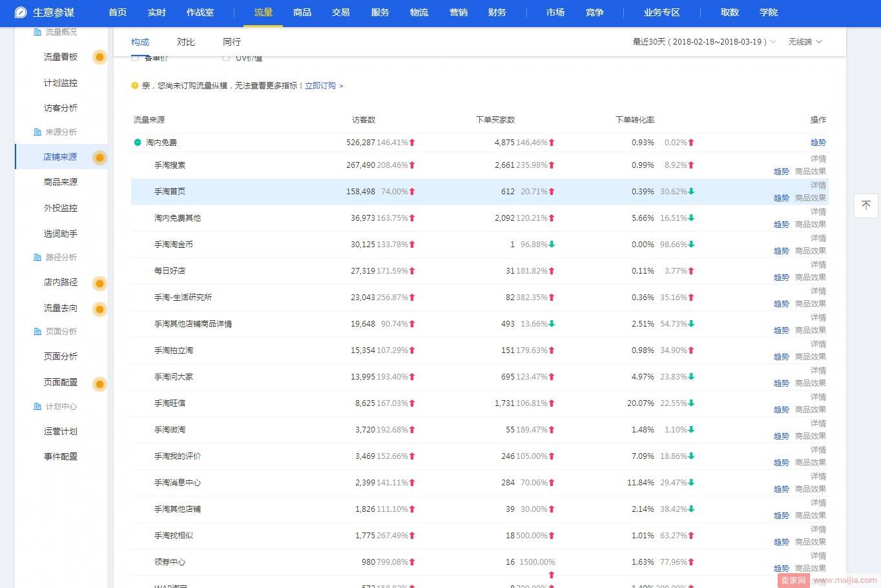Click the orange dot beside 页面配置
The width and height of the screenshot is (881, 588).
(99, 385)
